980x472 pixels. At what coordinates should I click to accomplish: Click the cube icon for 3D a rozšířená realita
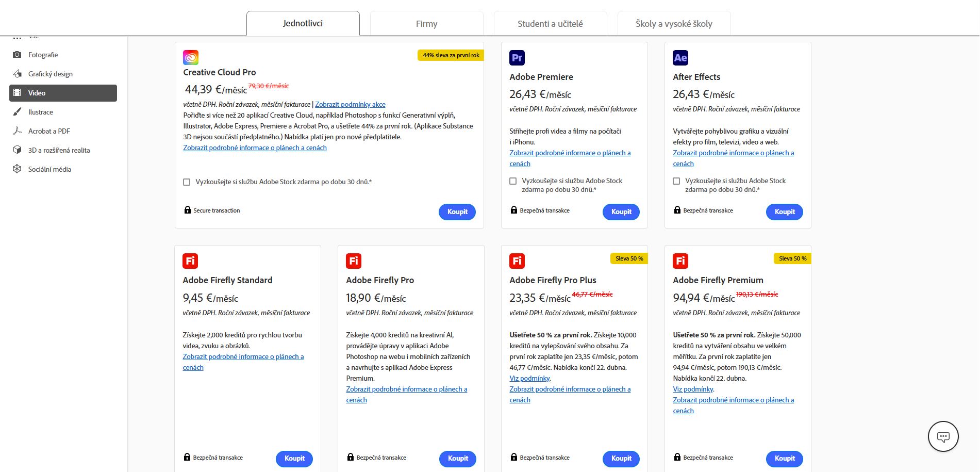coord(17,150)
